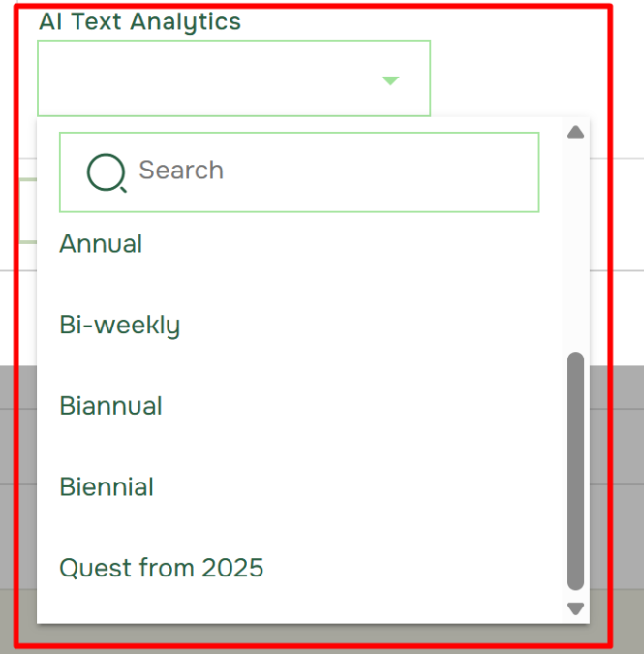
Task: Click the green-outlined box partly hidden behind the list
Action: [x=27, y=211]
